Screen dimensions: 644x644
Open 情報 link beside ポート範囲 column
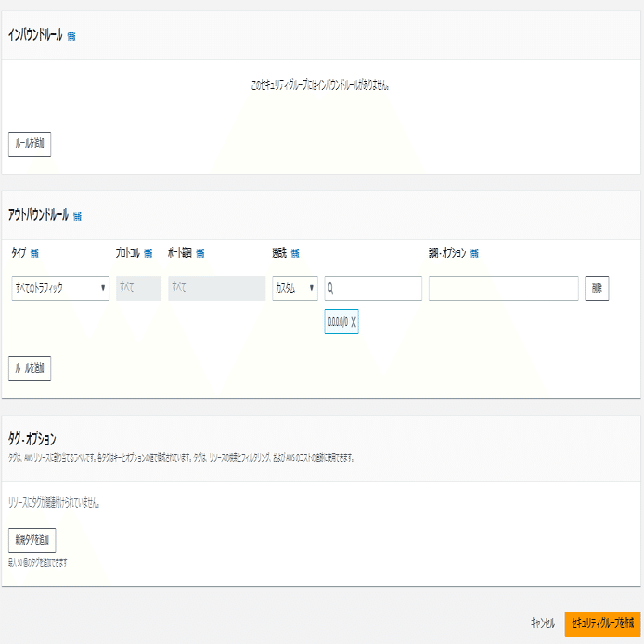coord(200,254)
